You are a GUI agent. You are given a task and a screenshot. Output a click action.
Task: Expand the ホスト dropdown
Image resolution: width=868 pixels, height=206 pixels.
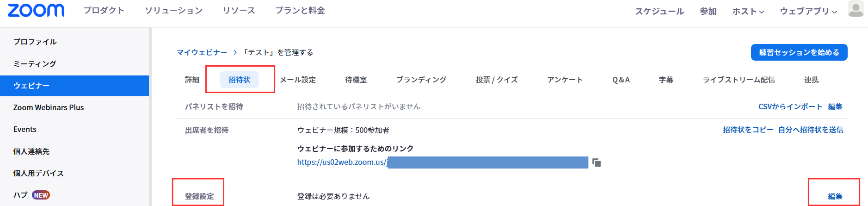(x=748, y=11)
